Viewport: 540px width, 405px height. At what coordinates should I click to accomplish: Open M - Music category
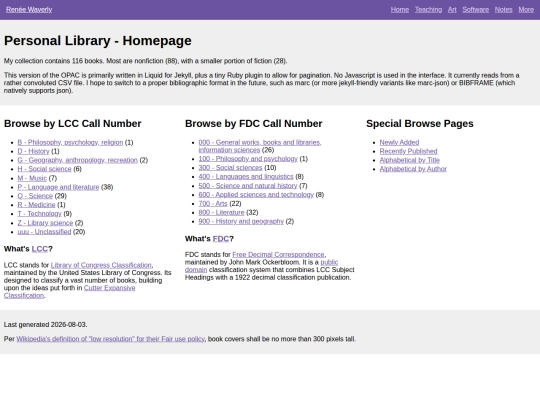point(32,178)
